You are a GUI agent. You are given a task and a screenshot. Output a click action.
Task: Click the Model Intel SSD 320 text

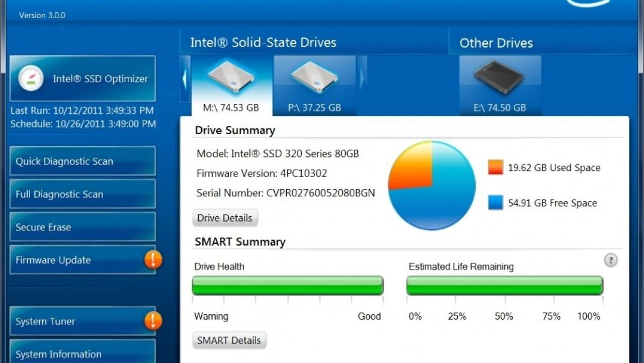[278, 154]
